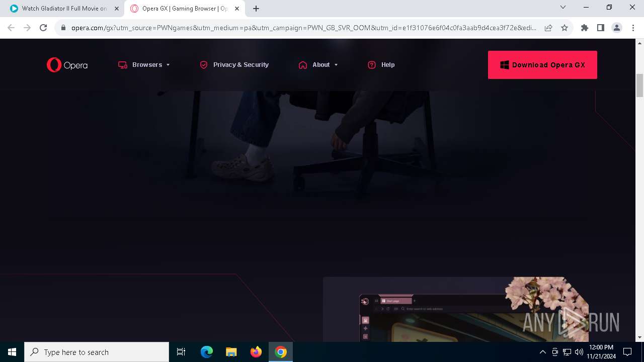Open a new browser tab
Image resolution: width=644 pixels, height=362 pixels.
pyautogui.click(x=256, y=9)
